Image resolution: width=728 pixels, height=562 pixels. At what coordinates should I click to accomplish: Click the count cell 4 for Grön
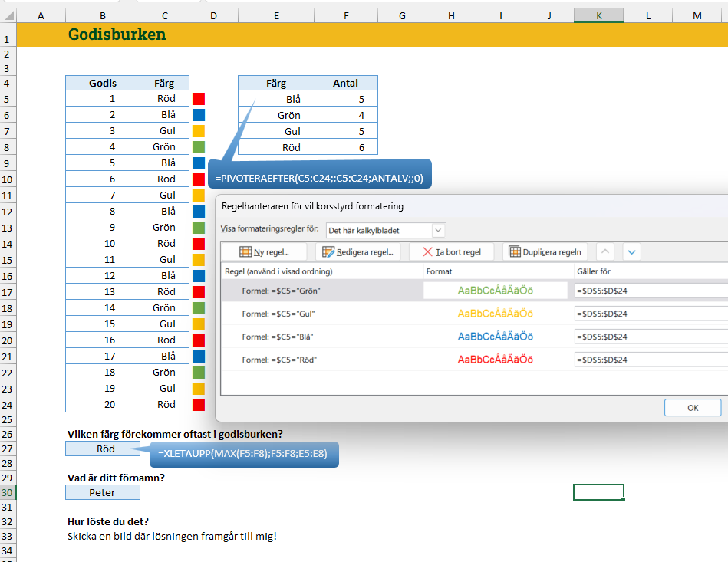pos(346,115)
